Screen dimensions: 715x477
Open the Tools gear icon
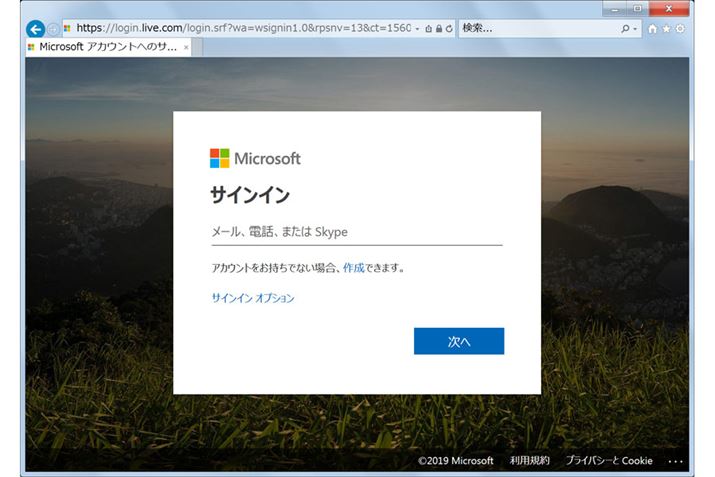pyautogui.click(x=680, y=29)
